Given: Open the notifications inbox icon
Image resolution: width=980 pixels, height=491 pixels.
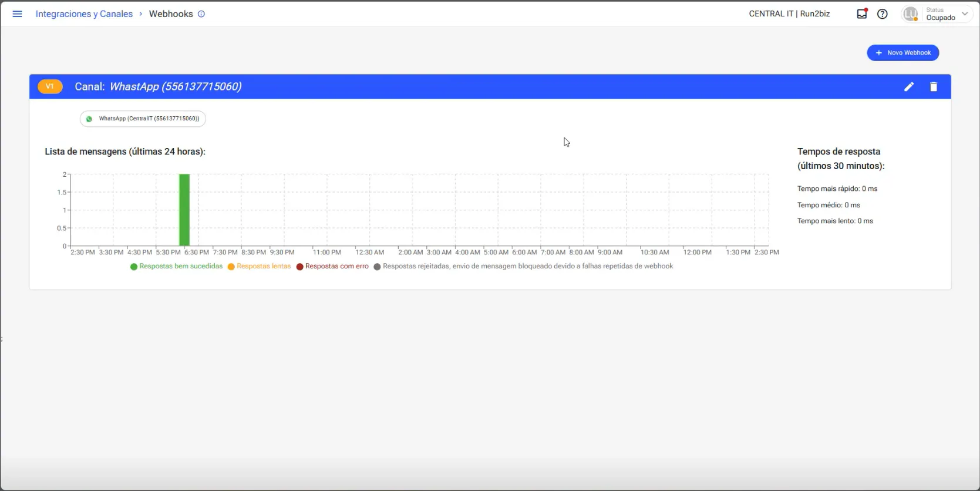Looking at the screenshot, I should point(862,14).
